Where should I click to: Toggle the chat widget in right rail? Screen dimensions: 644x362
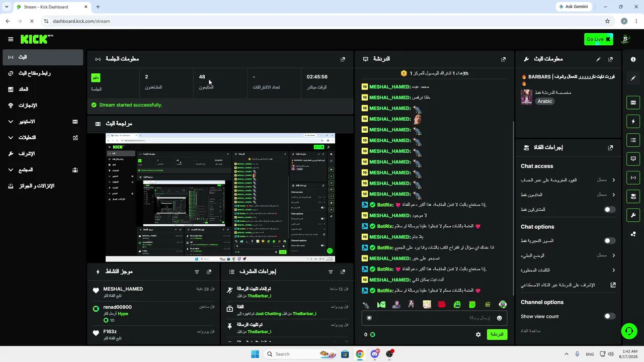point(633,158)
